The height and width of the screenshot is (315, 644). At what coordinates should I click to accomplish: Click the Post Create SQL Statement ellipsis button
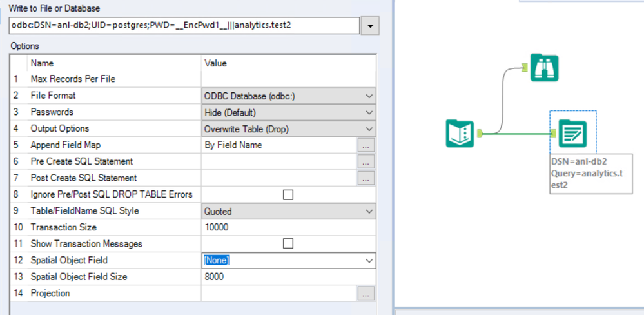click(x=366, y=178)
